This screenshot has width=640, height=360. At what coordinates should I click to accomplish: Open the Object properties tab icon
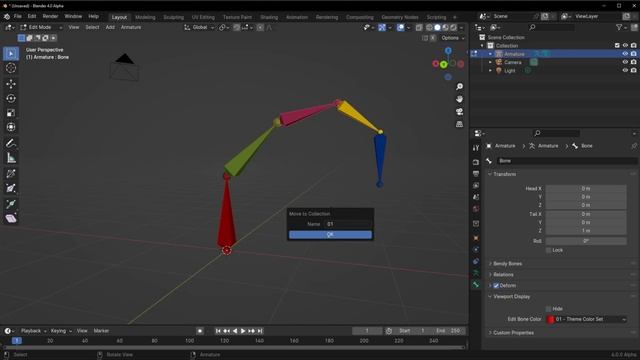tap(476, 238)
